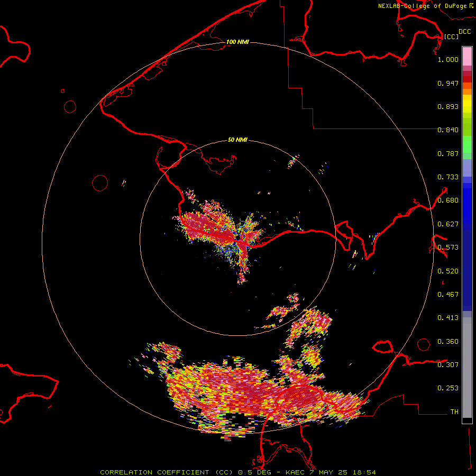The height and width of the screenshot is (476, 476).
Task: Select the 0.733 scale value
Action: 448,177
